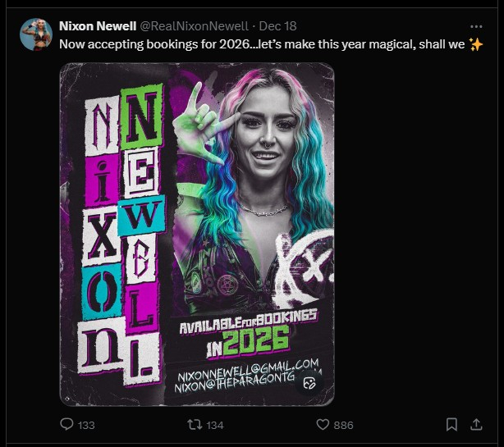Click the Dec 18 timestamp

(278, 25)
